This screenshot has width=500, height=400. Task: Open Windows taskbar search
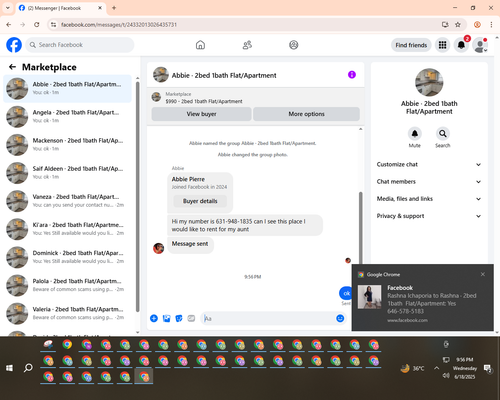coord(28,368)
